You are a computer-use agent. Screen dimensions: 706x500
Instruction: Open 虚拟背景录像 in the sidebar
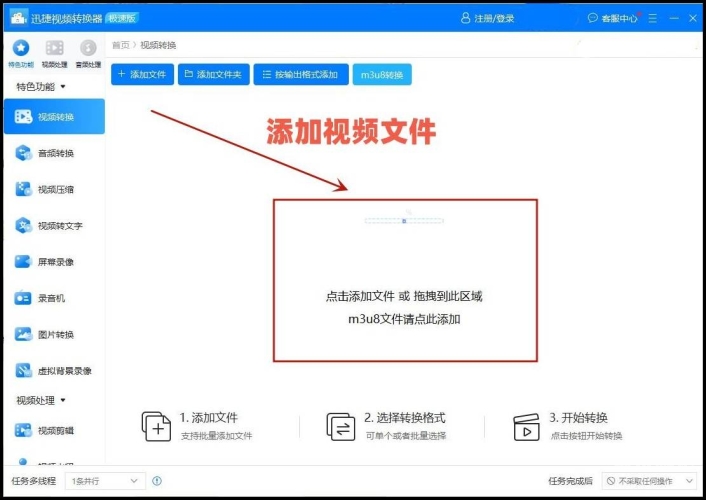tap(54, 371)
